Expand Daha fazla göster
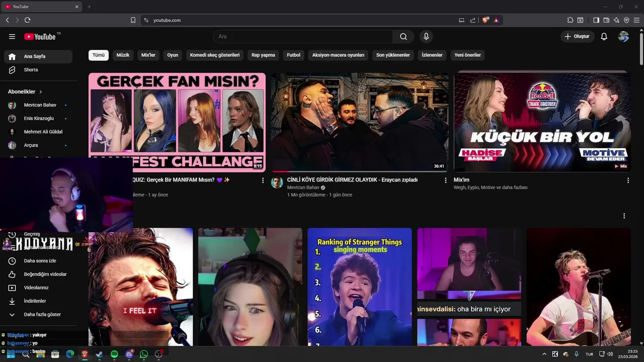Viewport: 644px width, 362px height. (38, 314)
